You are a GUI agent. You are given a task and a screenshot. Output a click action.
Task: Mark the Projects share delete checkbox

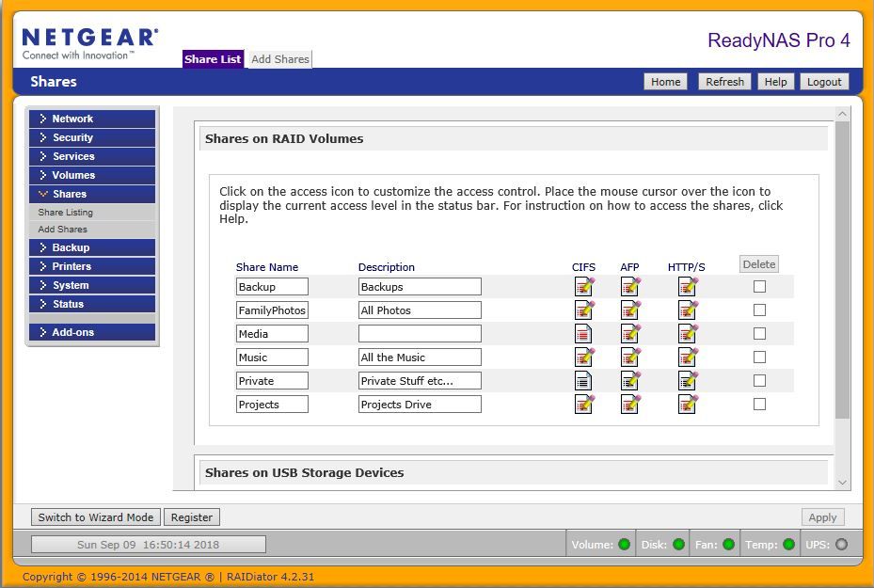[x=759, y=404]
